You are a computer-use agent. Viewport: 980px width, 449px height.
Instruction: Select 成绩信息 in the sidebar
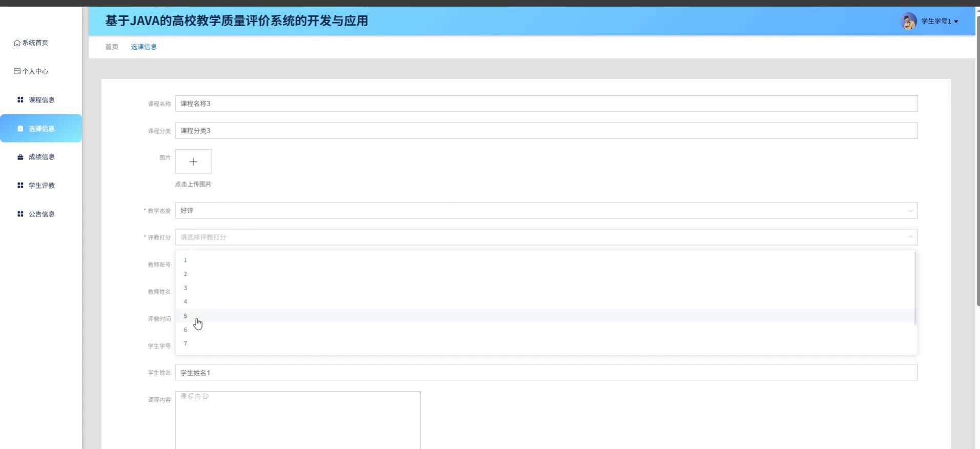(x=42, y=157)
